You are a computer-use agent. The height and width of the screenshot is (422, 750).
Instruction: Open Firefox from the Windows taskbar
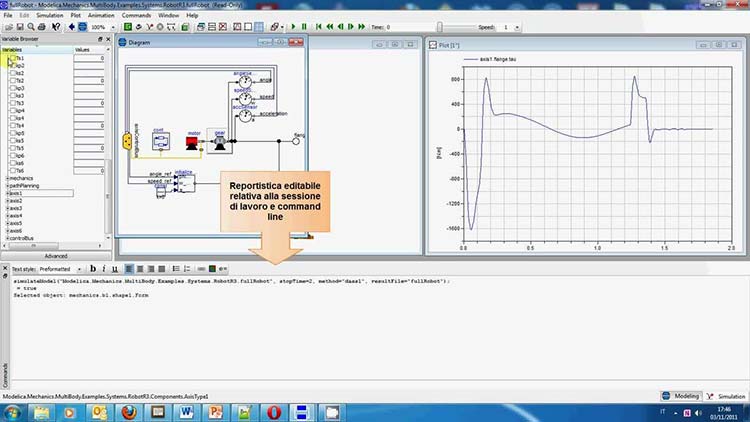pos(128,411)
